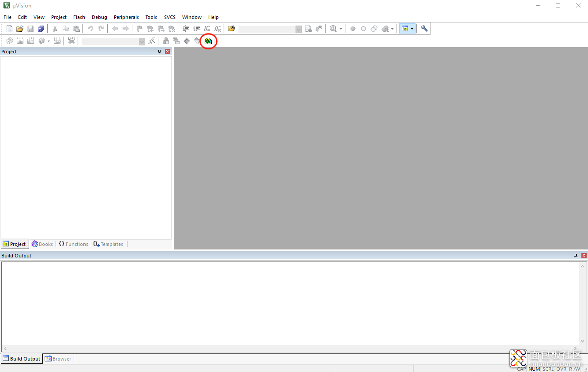This screenshot has height=372, width=588.
Task: Open the Project menu
Action: [59, 17]
